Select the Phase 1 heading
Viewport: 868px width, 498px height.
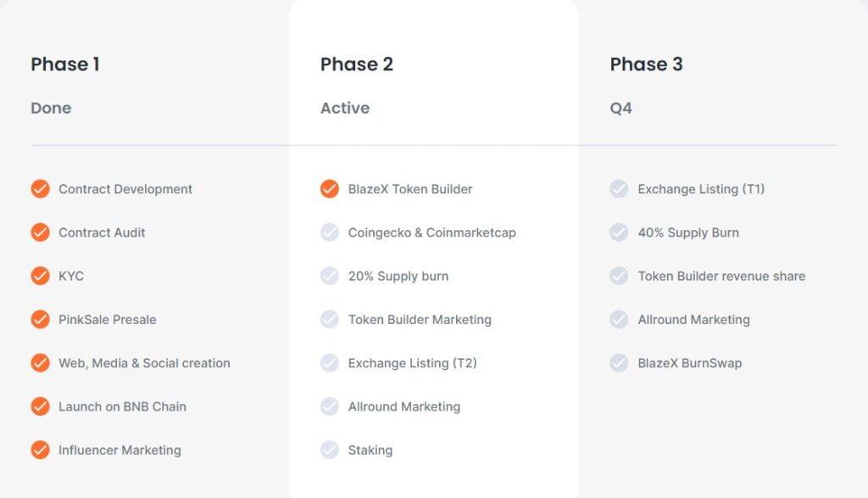point(65,64)
